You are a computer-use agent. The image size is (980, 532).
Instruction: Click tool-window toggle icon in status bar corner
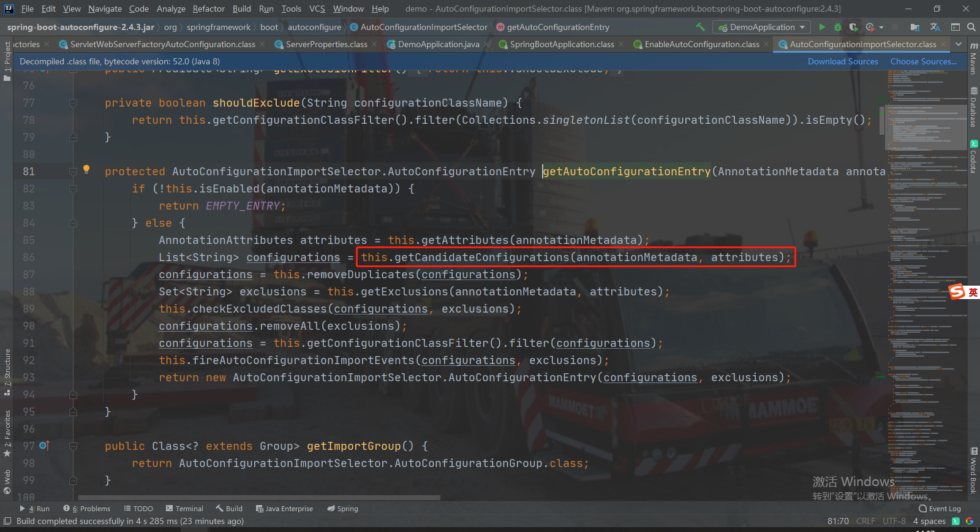(x=7, y=521)
